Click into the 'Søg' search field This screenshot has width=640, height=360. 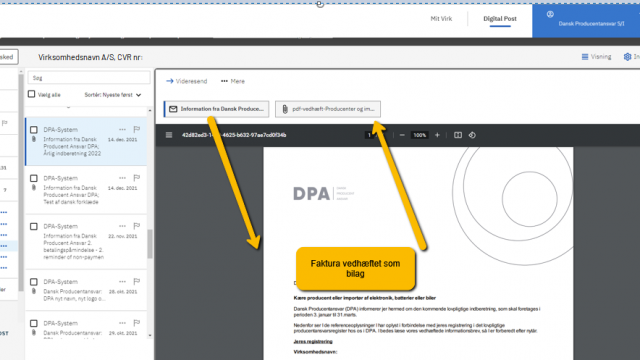(x=89, y=78)
